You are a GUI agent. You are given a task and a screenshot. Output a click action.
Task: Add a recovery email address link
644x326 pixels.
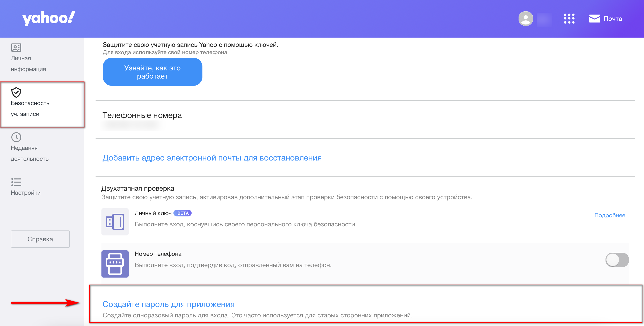tap(212, 158)
